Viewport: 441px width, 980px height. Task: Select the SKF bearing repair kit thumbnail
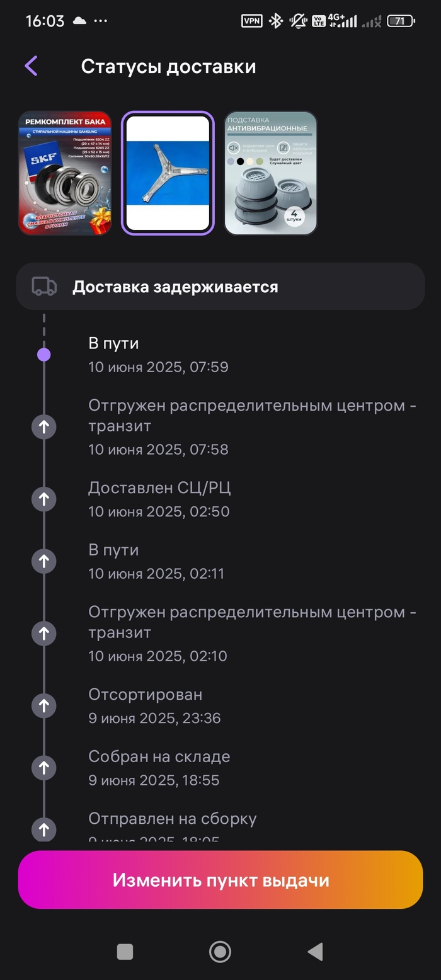pos(65,172)
